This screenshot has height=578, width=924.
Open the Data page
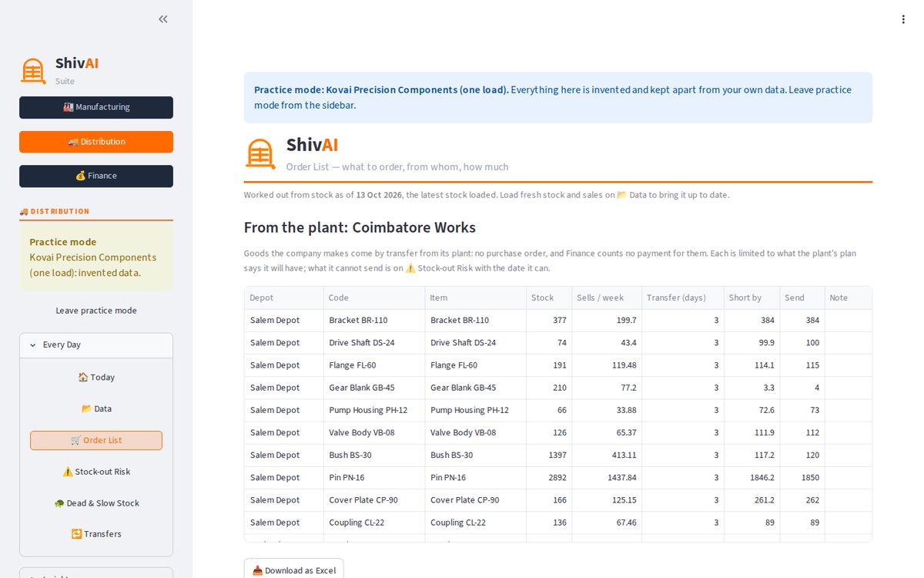[96, 409]
